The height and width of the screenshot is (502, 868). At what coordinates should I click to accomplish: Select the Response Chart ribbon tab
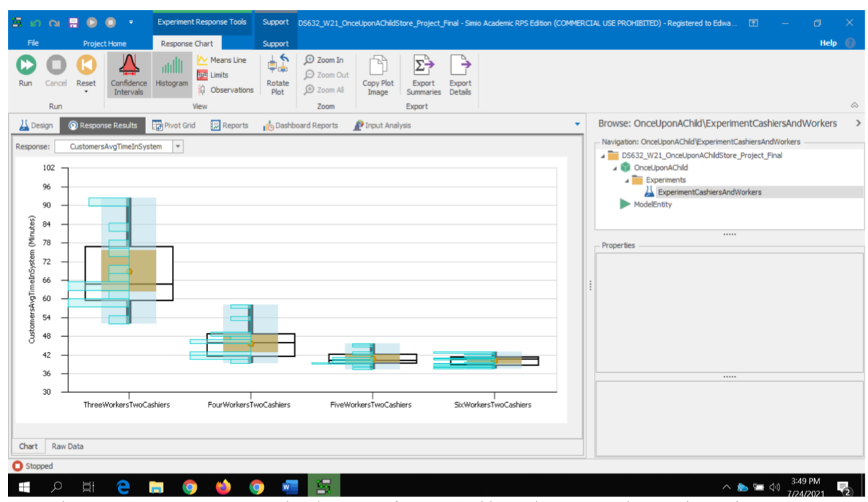coord(187,43)
